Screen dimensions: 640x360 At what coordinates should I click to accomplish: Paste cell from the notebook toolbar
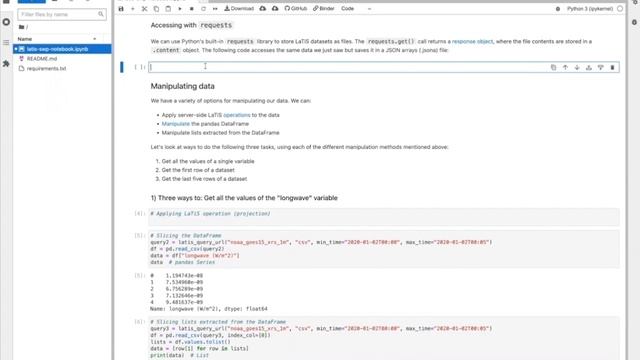point(168,9)
